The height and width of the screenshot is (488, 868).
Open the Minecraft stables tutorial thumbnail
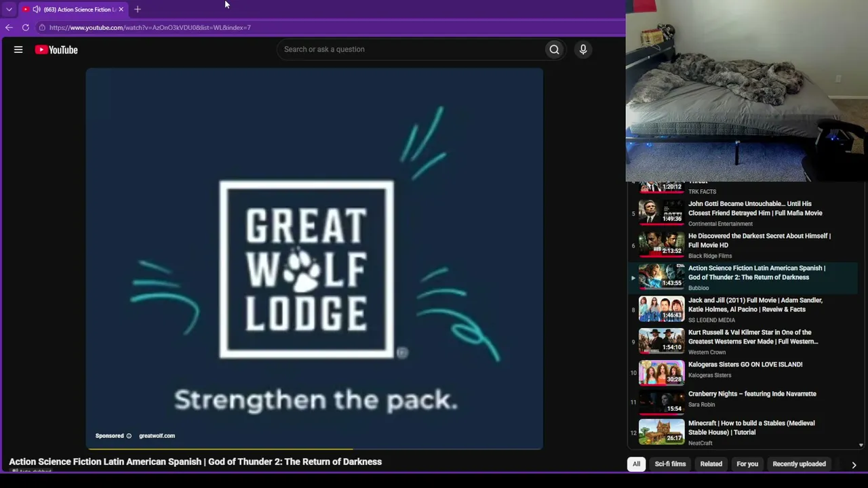(x=661, y=431)
